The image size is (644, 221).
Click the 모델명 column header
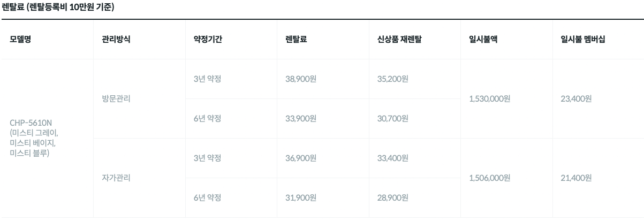tap(20, 39)
